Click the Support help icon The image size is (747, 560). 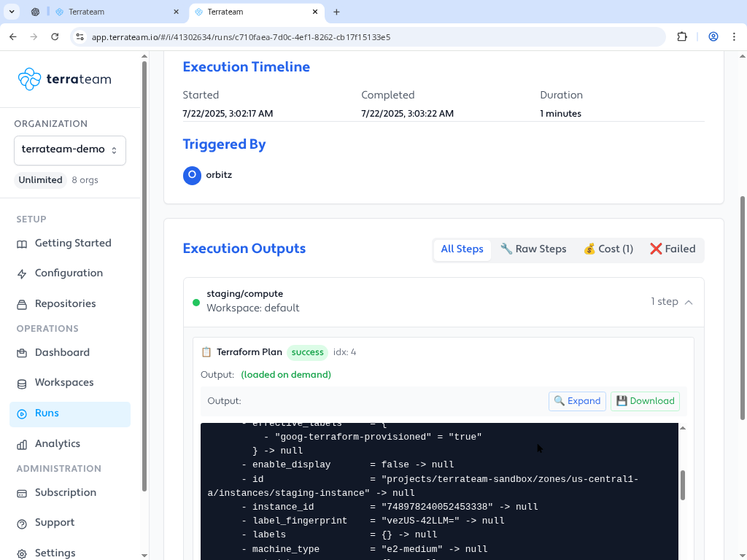(22, 523)
